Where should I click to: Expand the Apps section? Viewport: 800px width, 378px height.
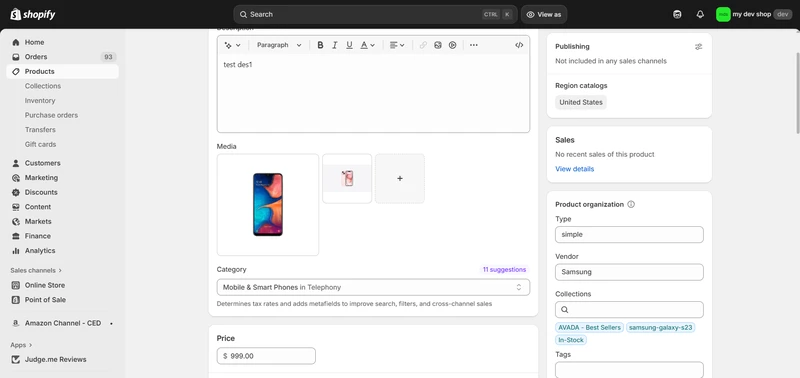(21, 345)
